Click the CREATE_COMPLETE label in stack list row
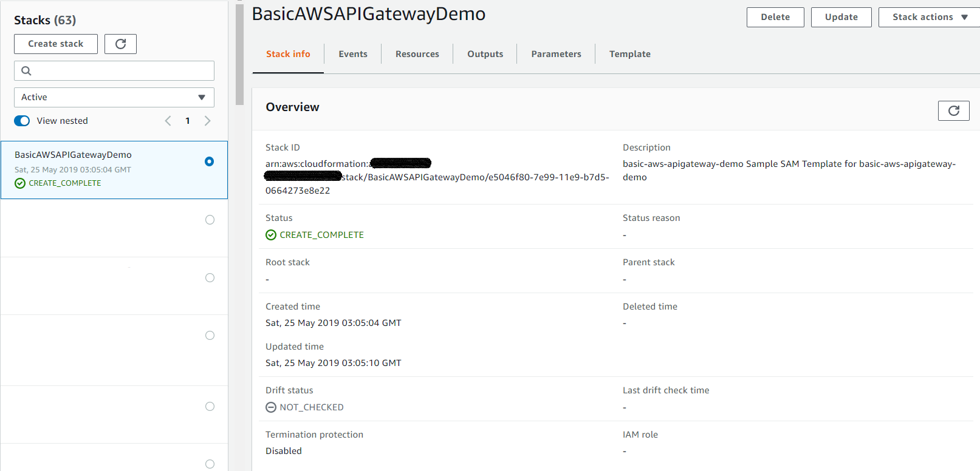Image resolution: width=980 pixels, height=471 pixels. 65,183
